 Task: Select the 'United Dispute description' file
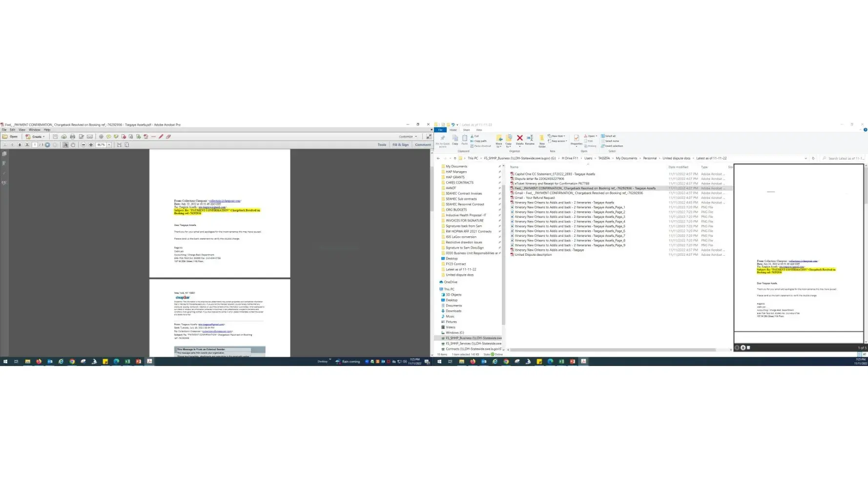tap(533, 255)
